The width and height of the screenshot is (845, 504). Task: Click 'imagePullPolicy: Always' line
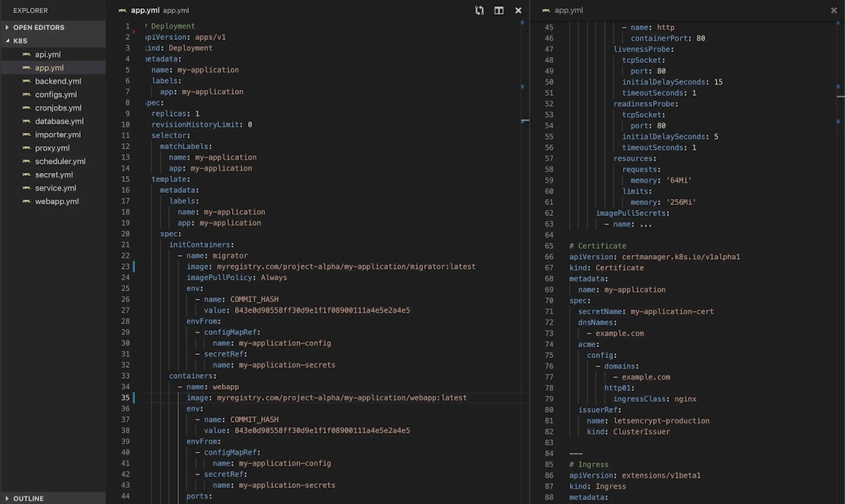[237, 277]
